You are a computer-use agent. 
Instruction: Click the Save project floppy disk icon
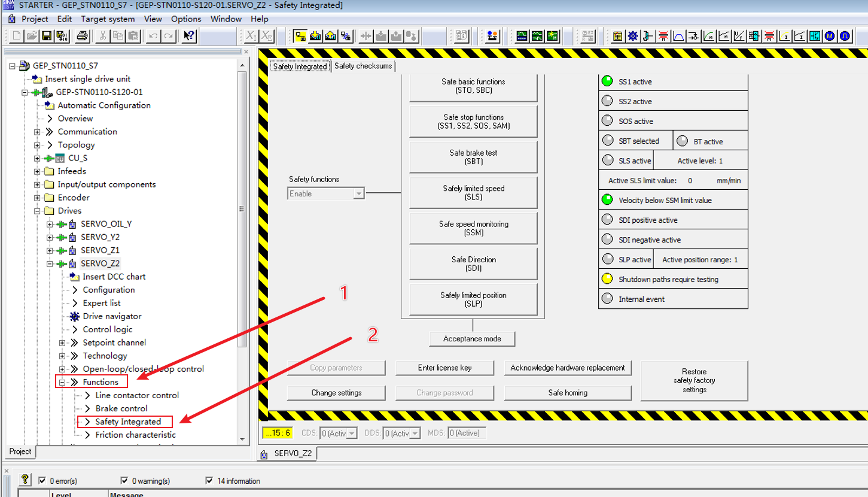coord(47,37)
